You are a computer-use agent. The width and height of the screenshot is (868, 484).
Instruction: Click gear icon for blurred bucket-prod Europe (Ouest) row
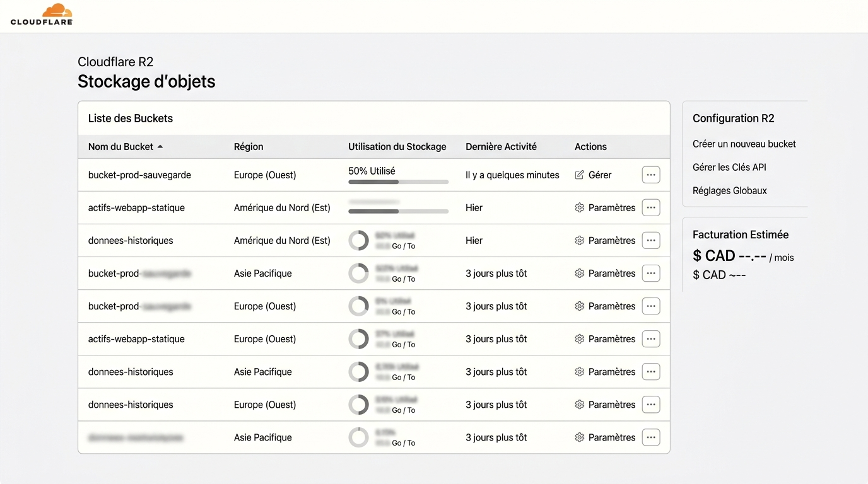580,306
